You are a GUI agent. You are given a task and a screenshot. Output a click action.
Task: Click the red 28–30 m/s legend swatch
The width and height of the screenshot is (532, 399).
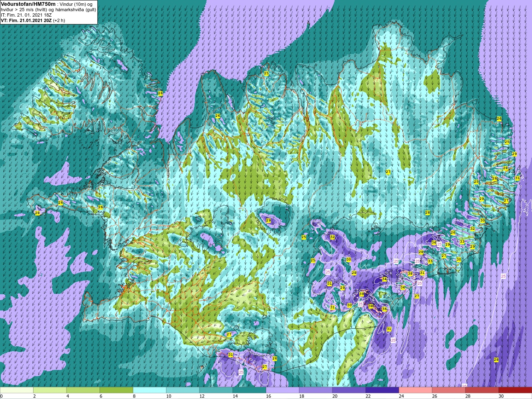(x=482, y=390)
